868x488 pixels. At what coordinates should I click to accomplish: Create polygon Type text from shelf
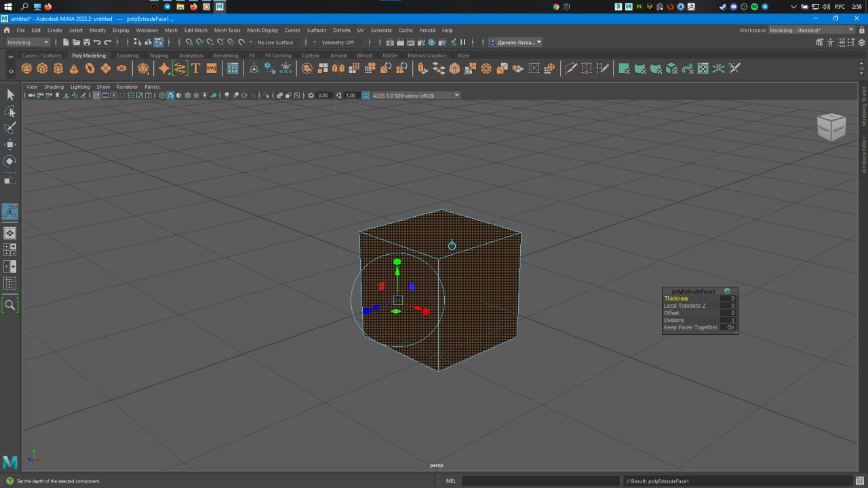pos(196,68)
